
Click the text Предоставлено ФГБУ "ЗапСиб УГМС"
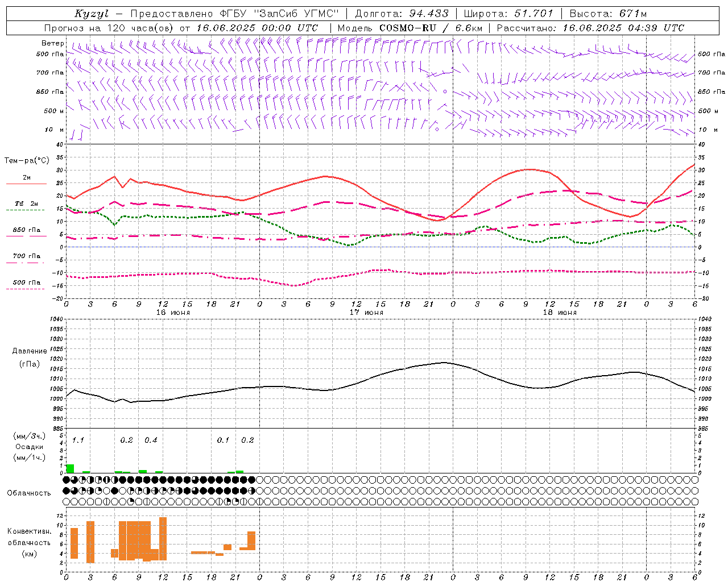coord(234,14)
